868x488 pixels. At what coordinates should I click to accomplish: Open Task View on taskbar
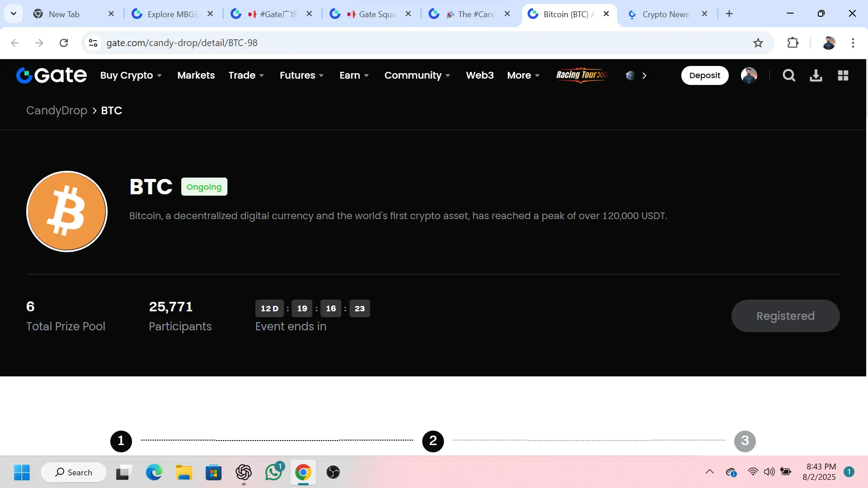[x=123, y=473]
